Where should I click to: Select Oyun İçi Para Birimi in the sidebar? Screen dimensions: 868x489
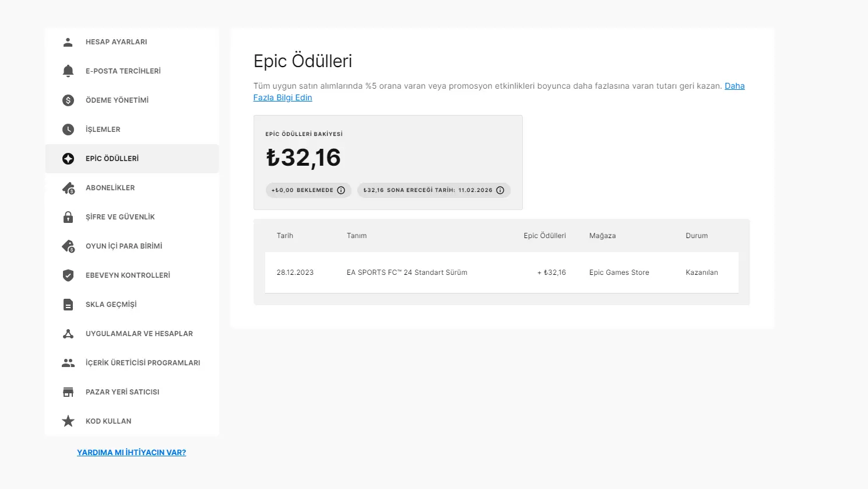(124, 246)
